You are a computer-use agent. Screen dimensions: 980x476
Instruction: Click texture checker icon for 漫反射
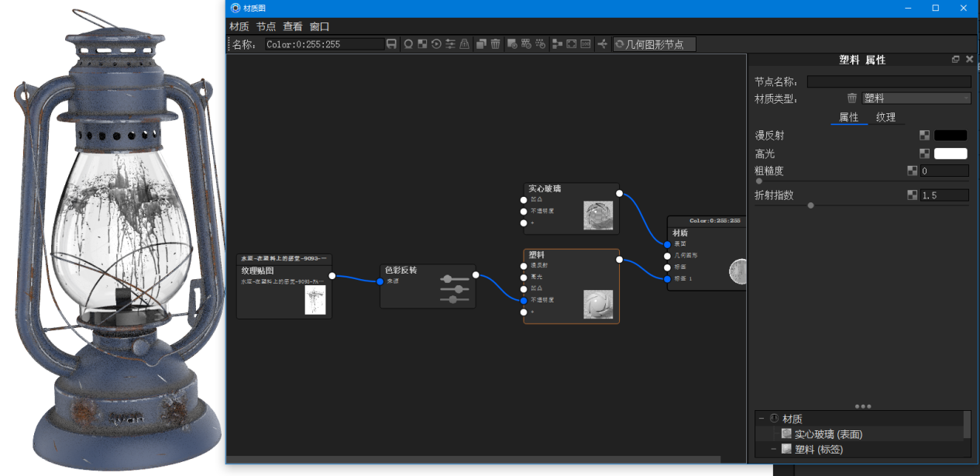(924, 135)
